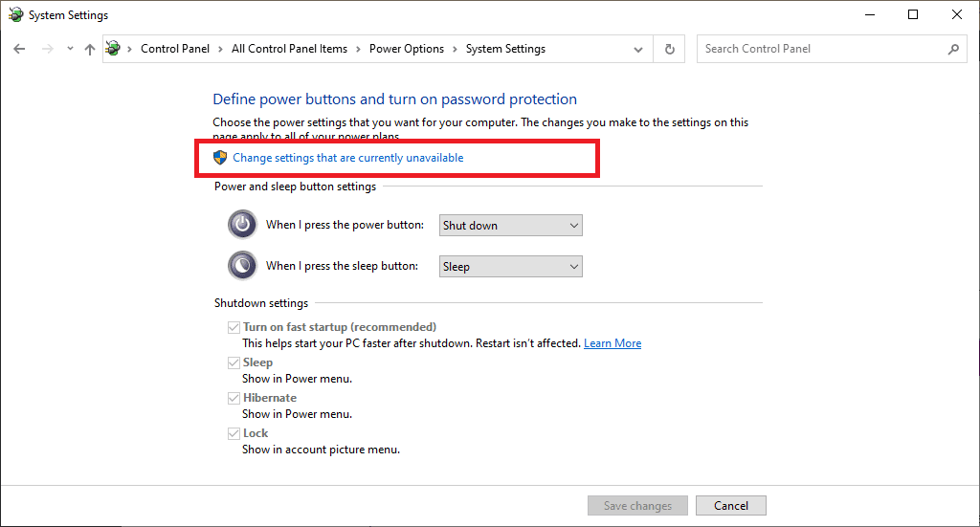
Task: Open the power button action dropdown
Action: (x=510, y=226)
